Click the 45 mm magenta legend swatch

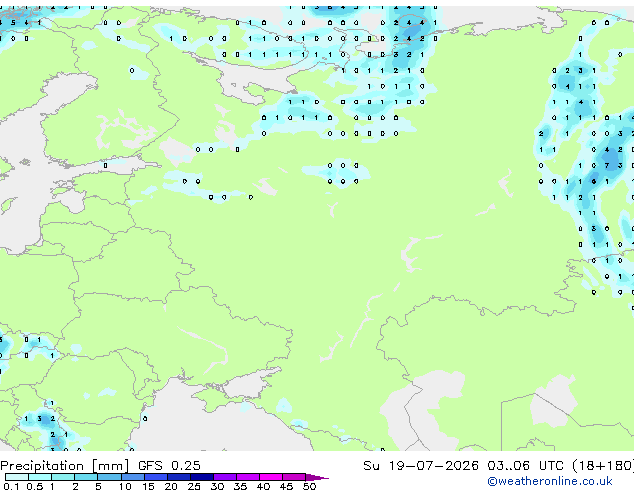[294, 477]
